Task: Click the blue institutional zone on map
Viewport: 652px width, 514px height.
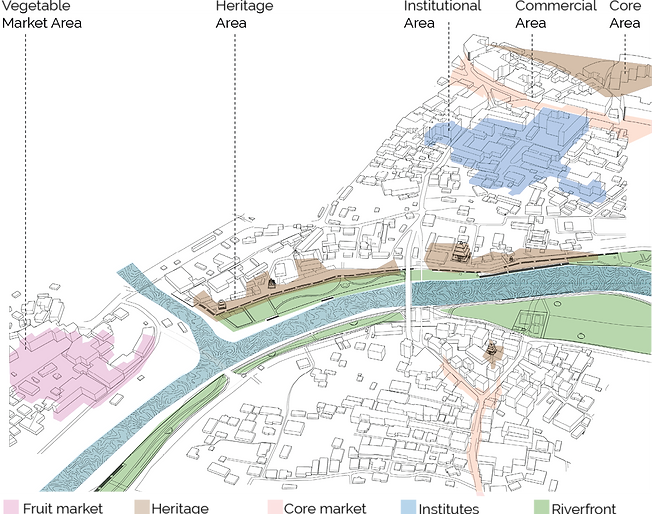Action: coord(516,150)
